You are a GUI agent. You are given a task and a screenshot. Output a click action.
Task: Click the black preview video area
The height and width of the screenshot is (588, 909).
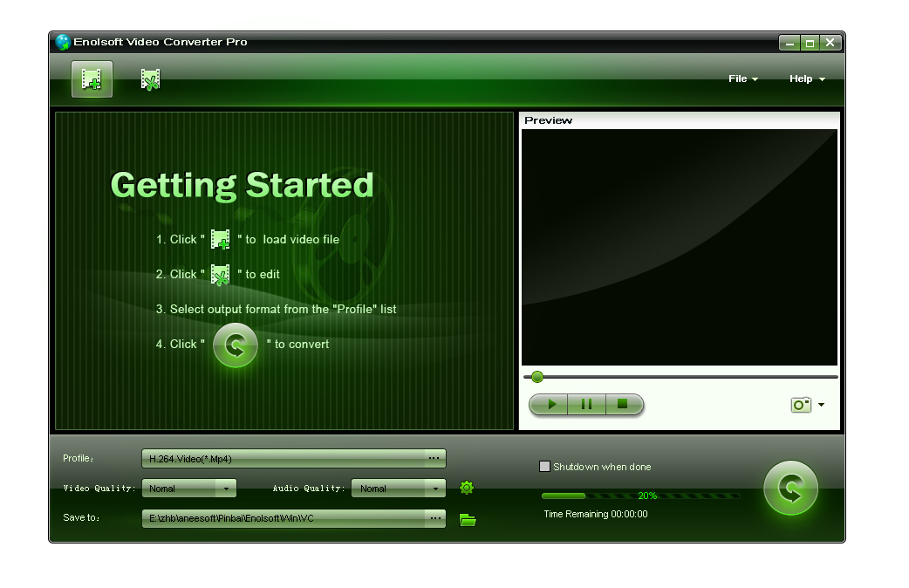pyautogui.click(x=680, y=248)
